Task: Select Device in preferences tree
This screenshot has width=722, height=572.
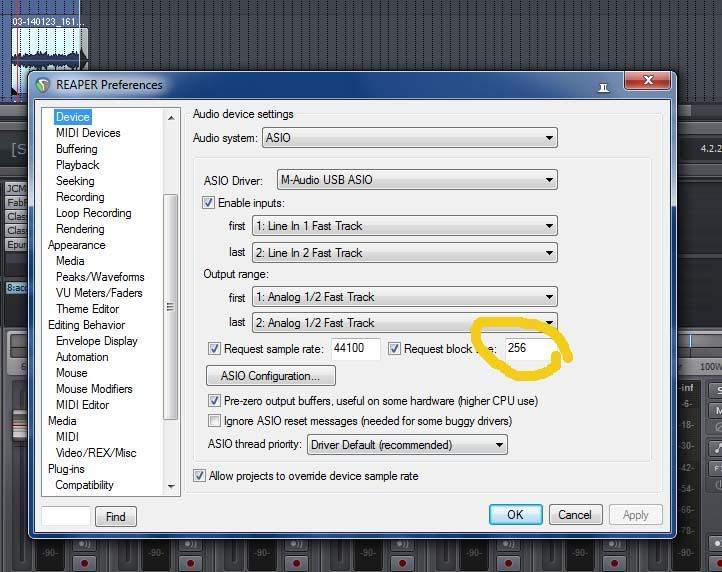Action: point(73,117)
